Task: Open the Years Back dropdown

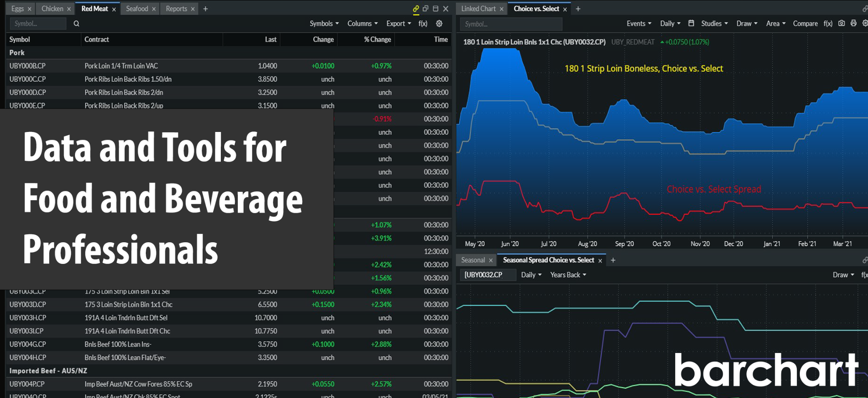Action: [568, 275]
